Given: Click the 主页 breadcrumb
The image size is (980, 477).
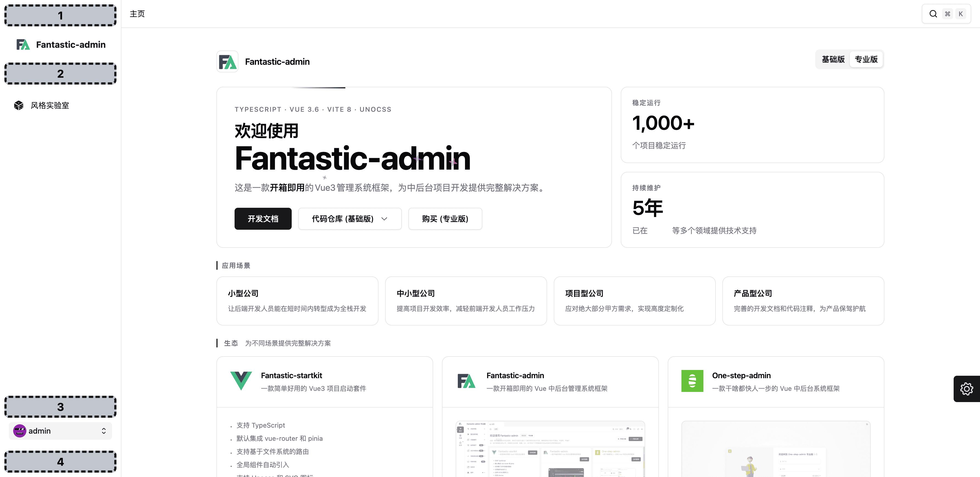Looking at the screenshot, I should (x=137, y=14).
